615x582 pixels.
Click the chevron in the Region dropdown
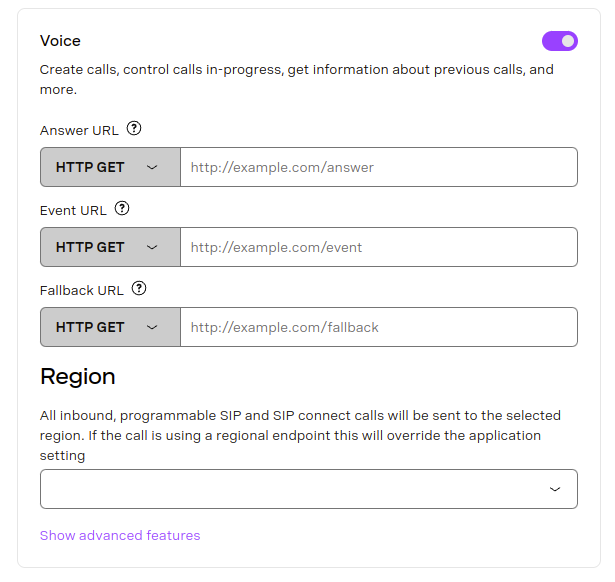[555, 489]
